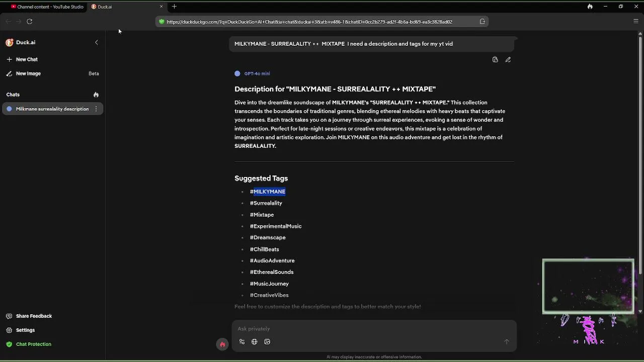
Task: Send message with arrow button
Action: pyautogui.click(x=507, y=342)
